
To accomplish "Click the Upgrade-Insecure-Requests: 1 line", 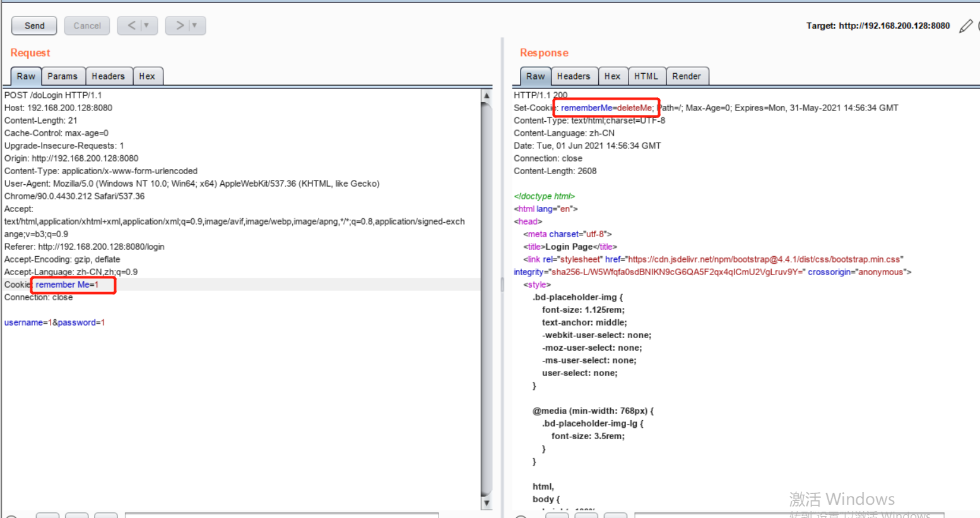I will (64, 146).
